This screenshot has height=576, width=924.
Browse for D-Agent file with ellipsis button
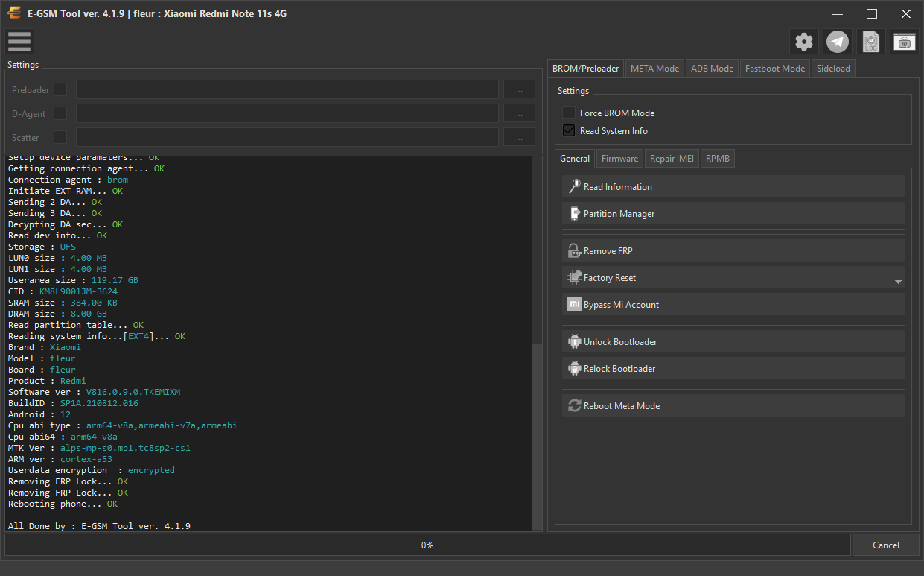pos(519,113)
